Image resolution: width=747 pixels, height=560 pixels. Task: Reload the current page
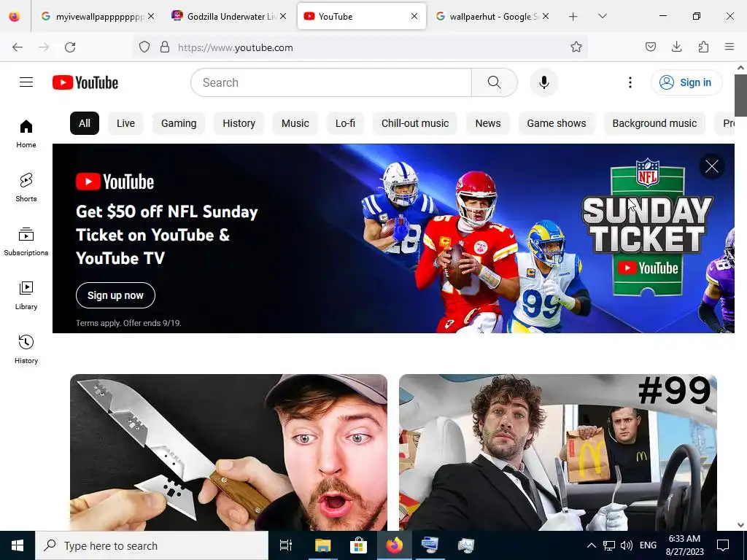coord(70,47)
